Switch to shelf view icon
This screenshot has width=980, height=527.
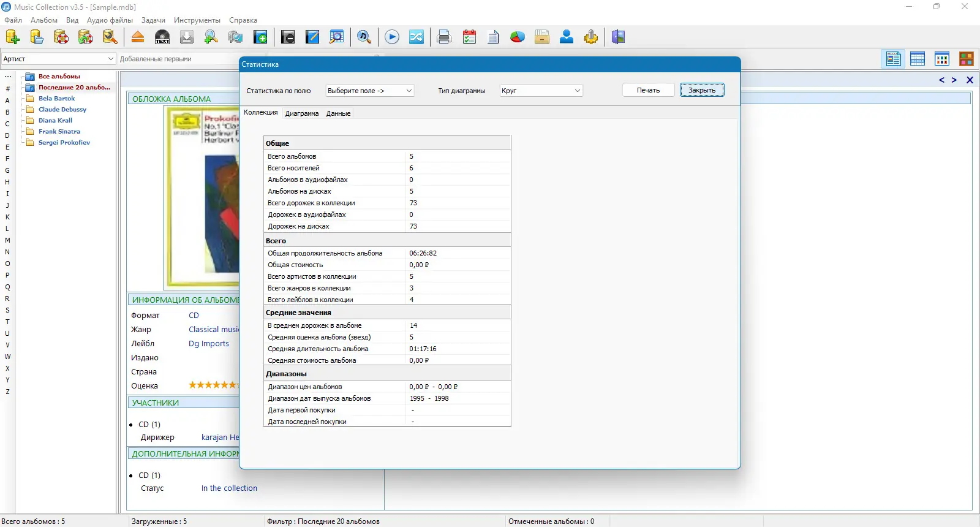tap(967, 59)
